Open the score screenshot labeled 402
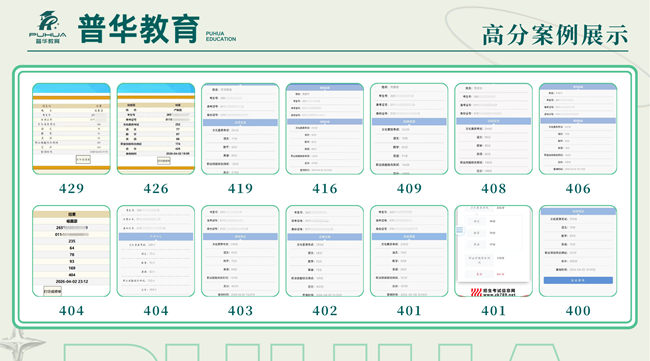 (325, 251)
